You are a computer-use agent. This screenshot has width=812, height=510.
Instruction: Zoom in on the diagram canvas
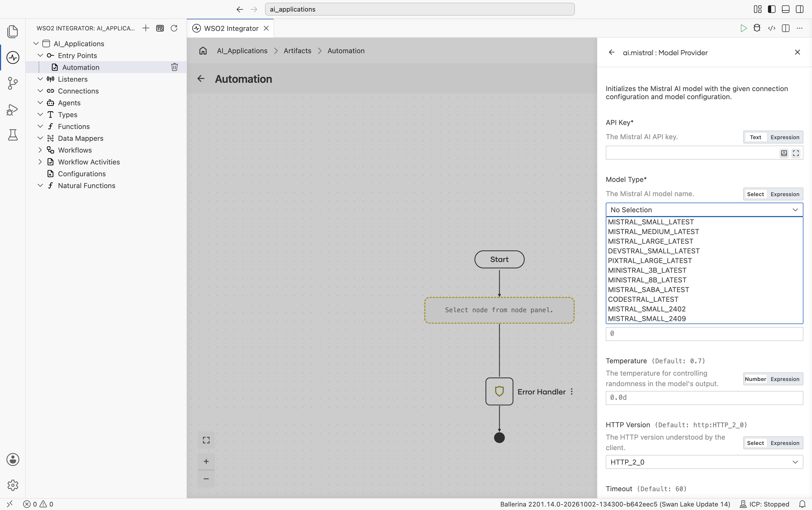206,461
